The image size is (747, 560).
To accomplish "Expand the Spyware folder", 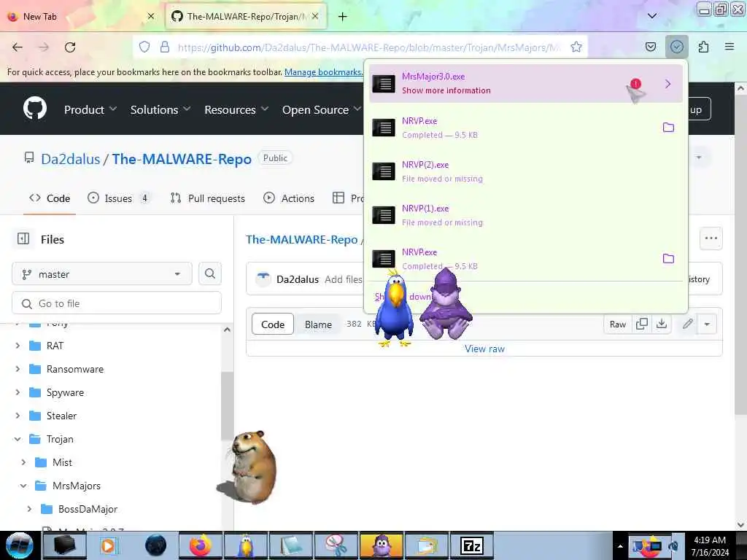I will 18,392.
